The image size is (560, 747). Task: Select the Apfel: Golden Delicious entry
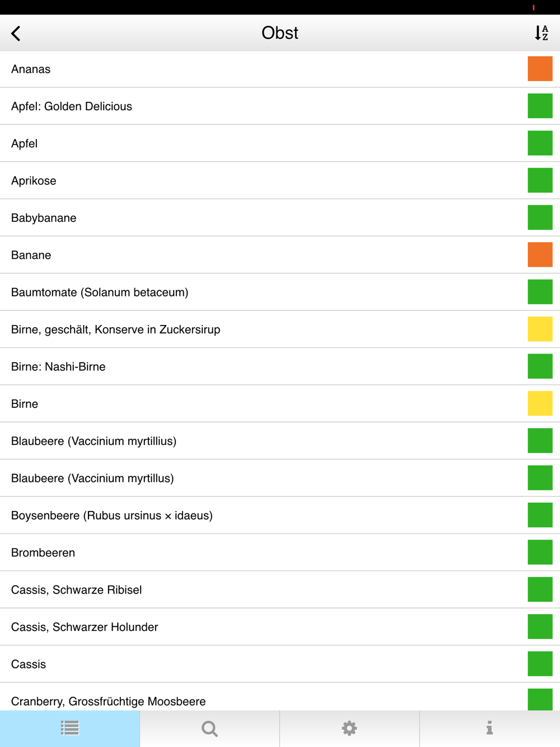pos(72,106)
